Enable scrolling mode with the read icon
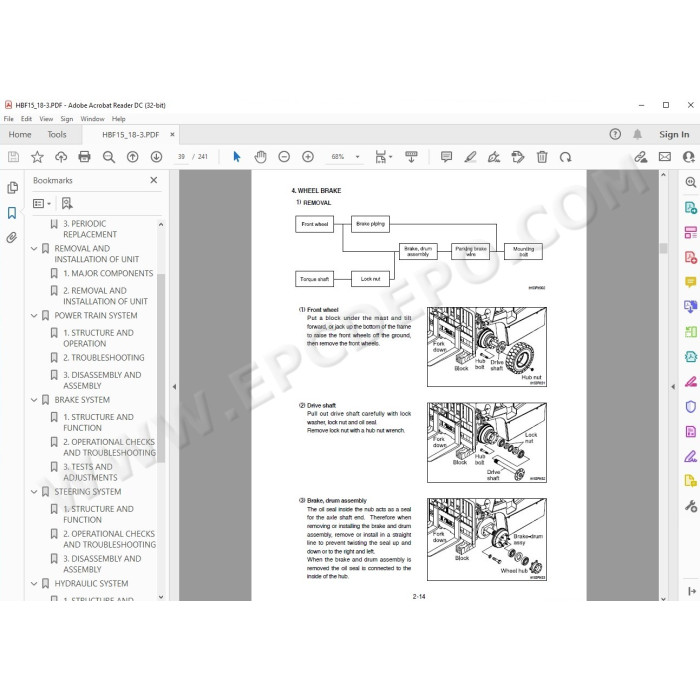This screenshot has width=700, height=700. click(x=411, y=157)
